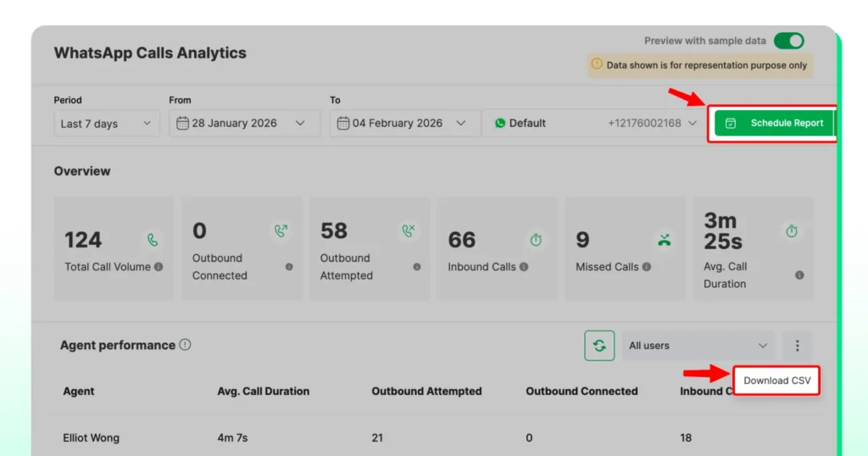Screen dimensions: 868x456
Task: Click the Elliot Wong agent row name
Action: 92,437
